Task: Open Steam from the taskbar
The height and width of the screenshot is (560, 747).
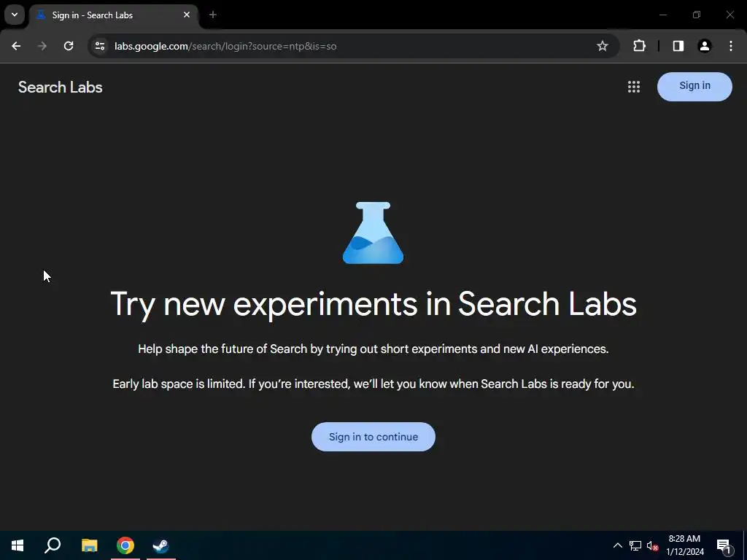Action: click(160, 545)
